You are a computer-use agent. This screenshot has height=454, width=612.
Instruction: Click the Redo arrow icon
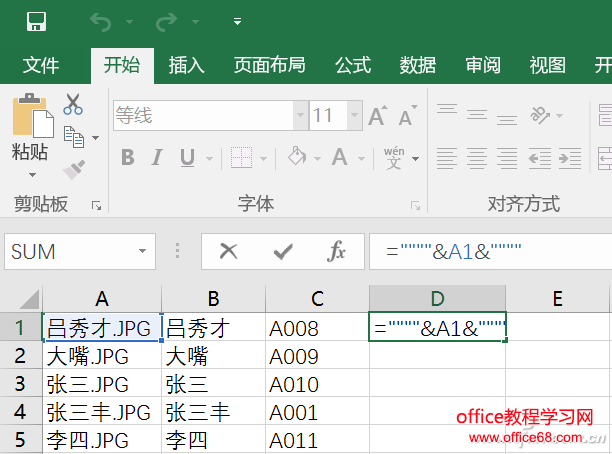[166, 22]
